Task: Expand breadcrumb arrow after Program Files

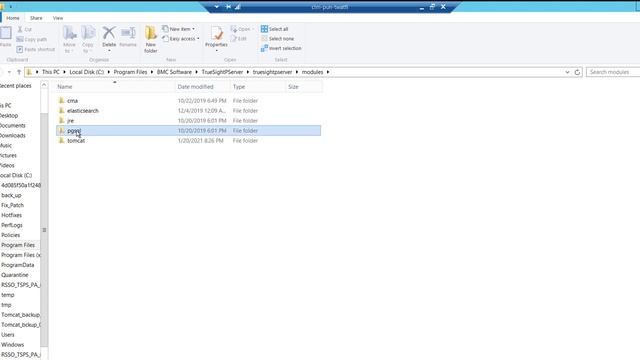Action: 152,72
